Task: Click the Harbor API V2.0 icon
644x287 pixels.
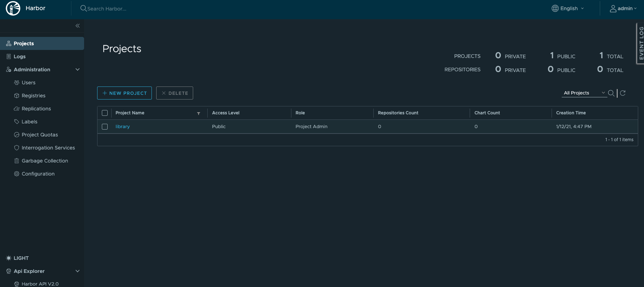Action: (17, 284)
